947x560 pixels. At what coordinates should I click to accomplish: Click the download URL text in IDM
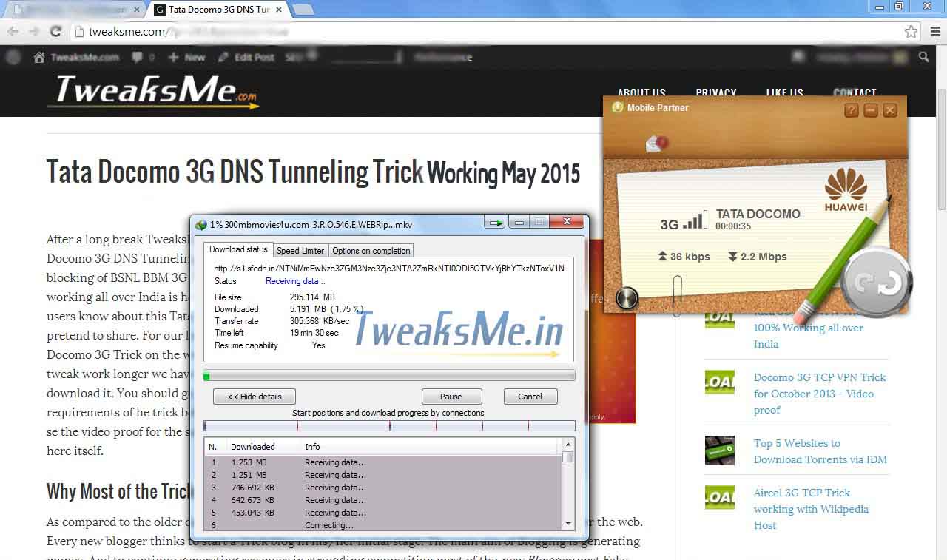pos(389,269)
